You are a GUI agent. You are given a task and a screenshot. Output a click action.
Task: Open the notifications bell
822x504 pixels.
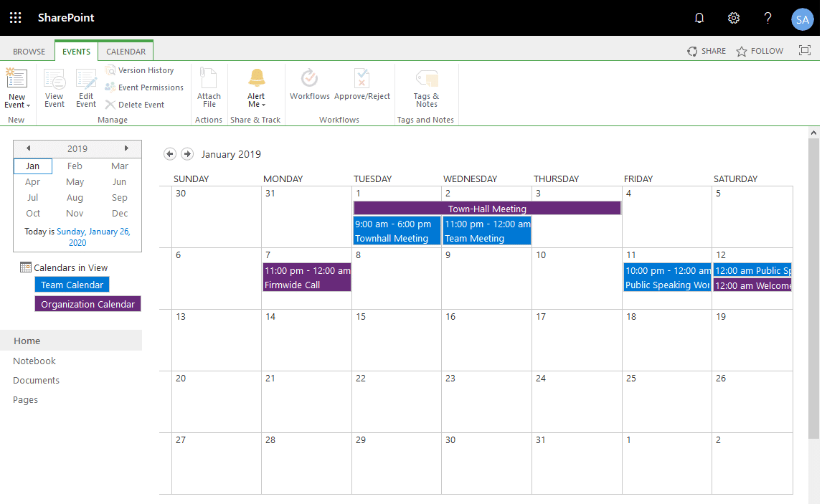click(x=699, y=17)
